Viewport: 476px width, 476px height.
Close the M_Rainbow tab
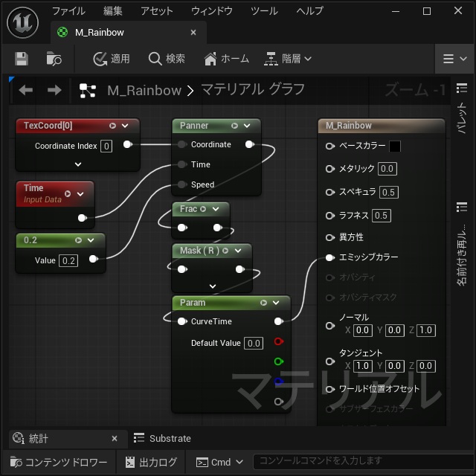(193, 33)
